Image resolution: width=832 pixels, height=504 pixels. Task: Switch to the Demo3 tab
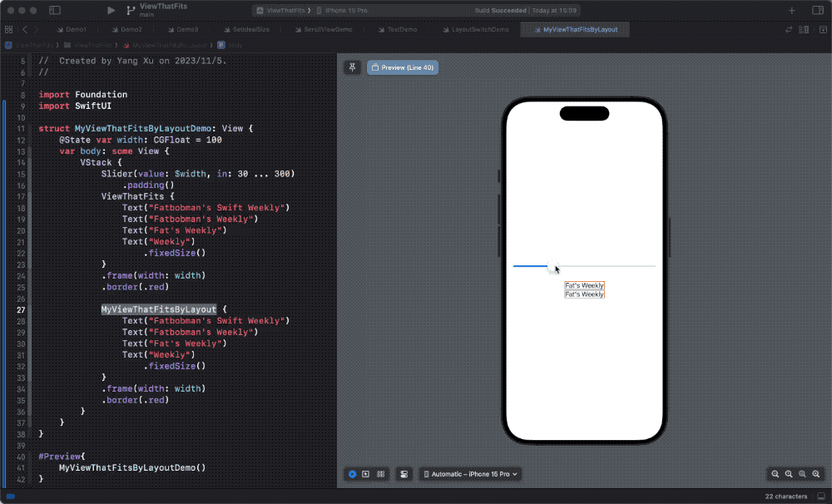(x=182, y=30)
